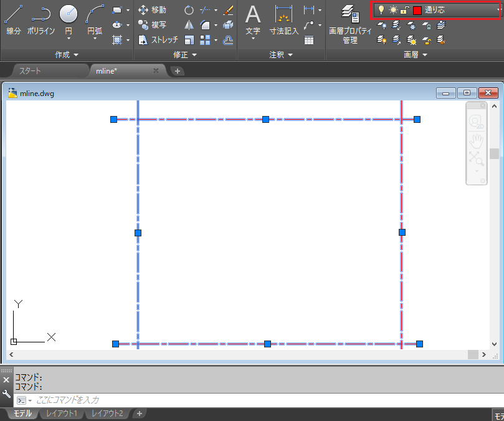The width and height of the screenshot is (504, 421).
Task: Open the 通り芯 layer dropdown list
Action: click(x=499, y=10)
